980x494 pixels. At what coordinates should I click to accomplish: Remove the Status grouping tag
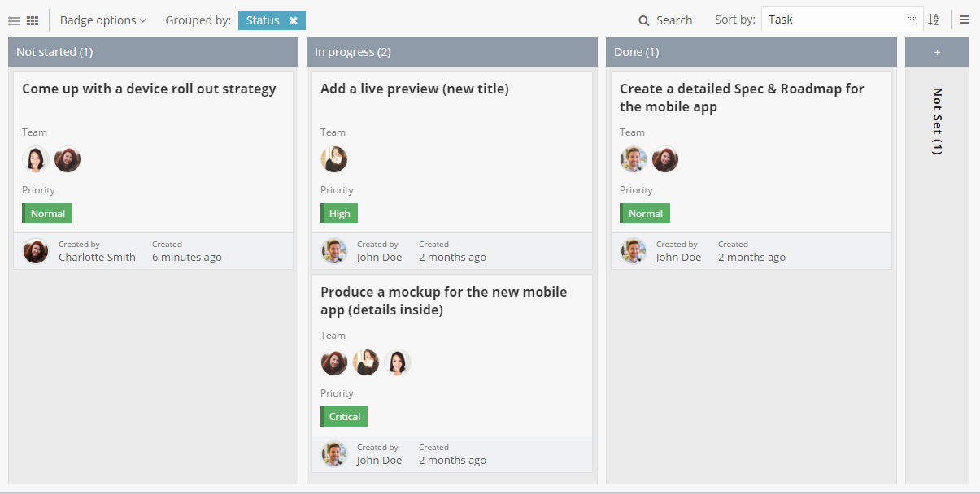pos(293,20)
